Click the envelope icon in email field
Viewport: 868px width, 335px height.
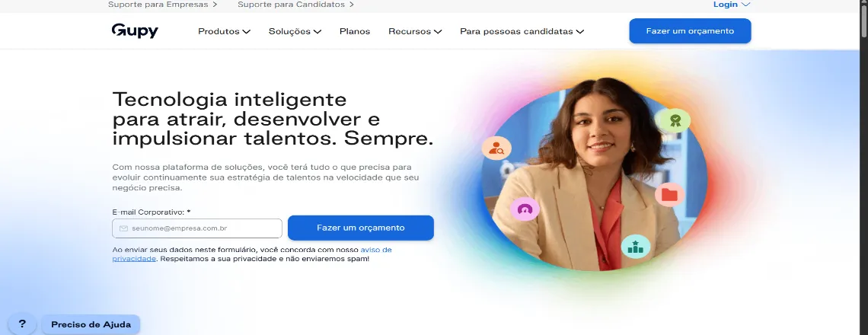[x=123, y=228]
